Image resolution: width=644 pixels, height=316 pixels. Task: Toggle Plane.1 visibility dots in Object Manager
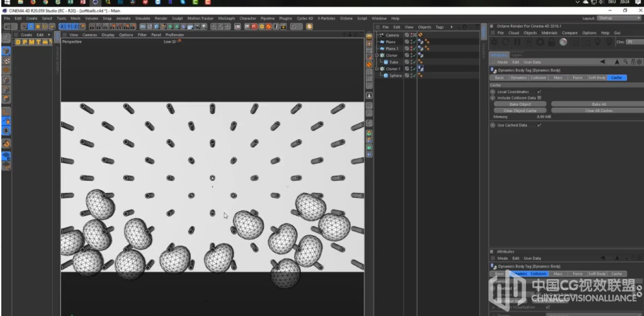tap(411, 49)
